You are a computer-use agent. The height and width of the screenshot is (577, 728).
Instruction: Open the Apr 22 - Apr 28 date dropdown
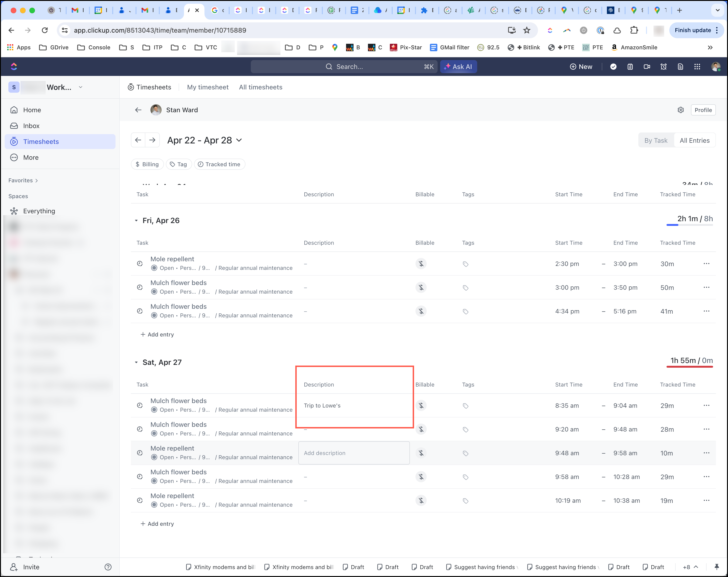click(x=205, y=140)
